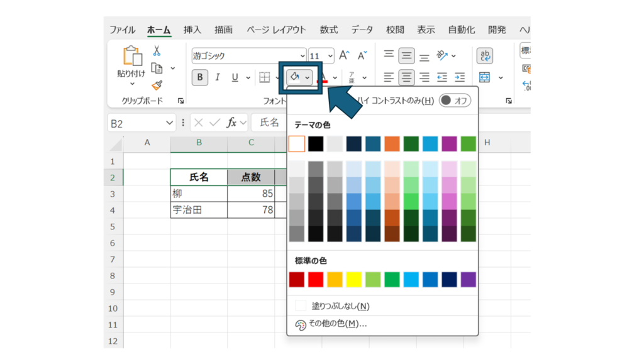Pick yellow from the standard colors
The image size is (644, 362).
[353, 280]
